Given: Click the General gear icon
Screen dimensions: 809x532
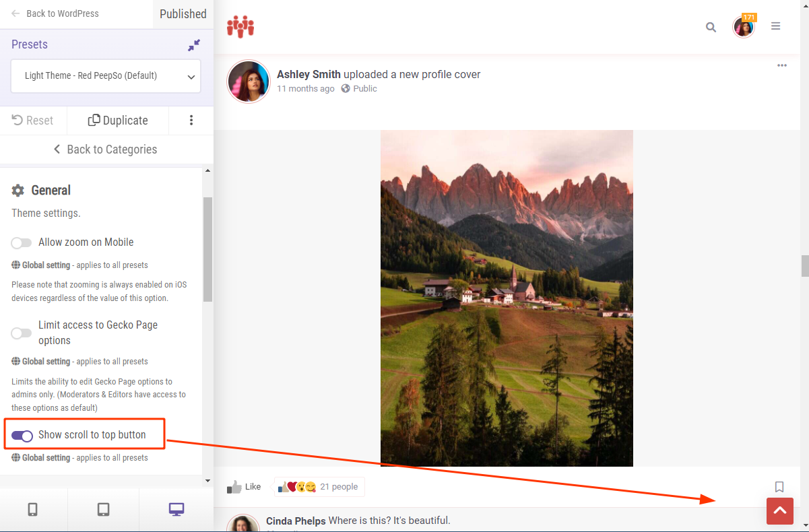Looking at the screenshot, I should [x=18, y=191].
